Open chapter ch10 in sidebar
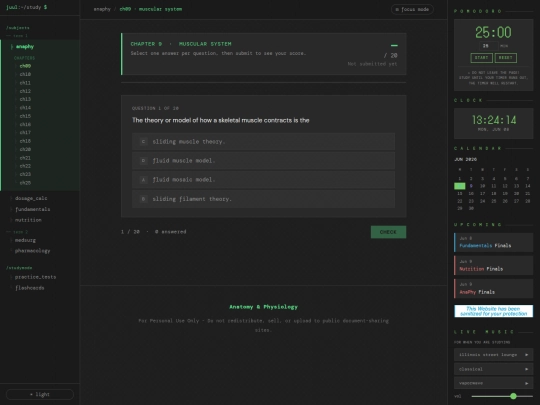540x405 pixels. [25, 74]
